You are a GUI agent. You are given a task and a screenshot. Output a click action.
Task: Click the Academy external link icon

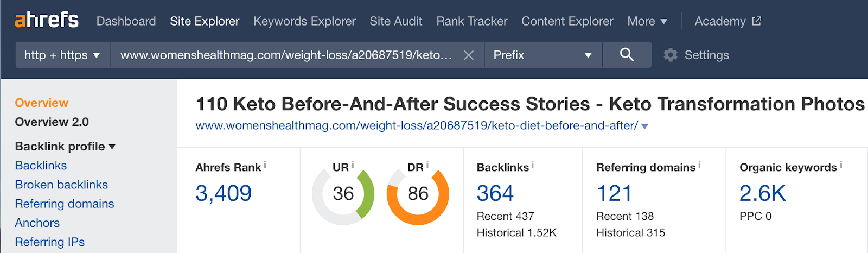[x=757, y=21]
